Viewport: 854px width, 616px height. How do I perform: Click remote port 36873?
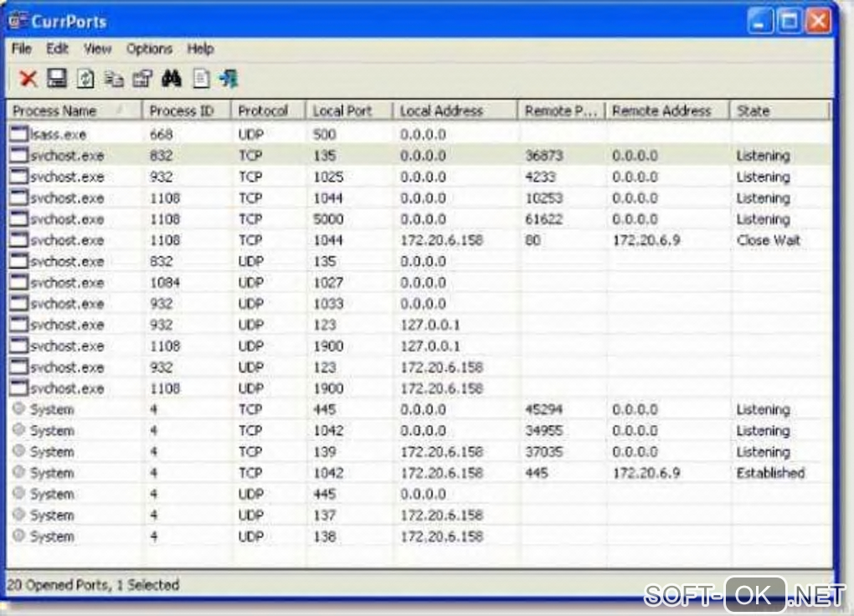[x=543, y=155]
